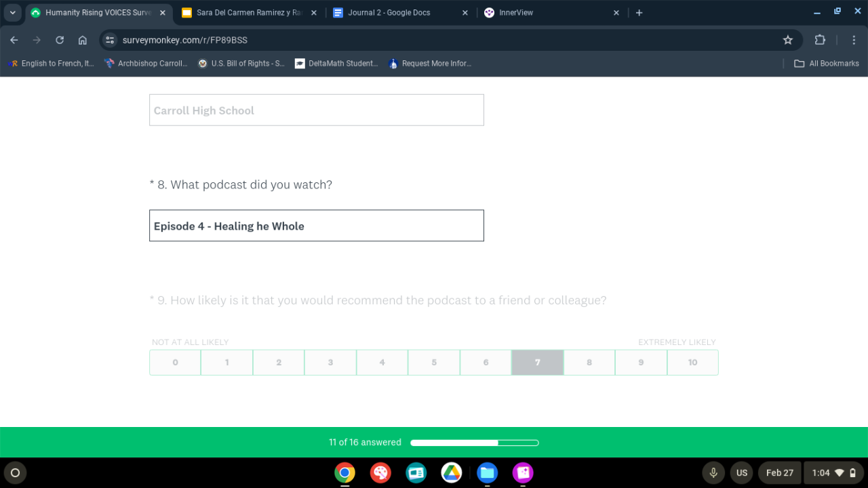Open the Files app on shelf

click(x=487, y=472)
